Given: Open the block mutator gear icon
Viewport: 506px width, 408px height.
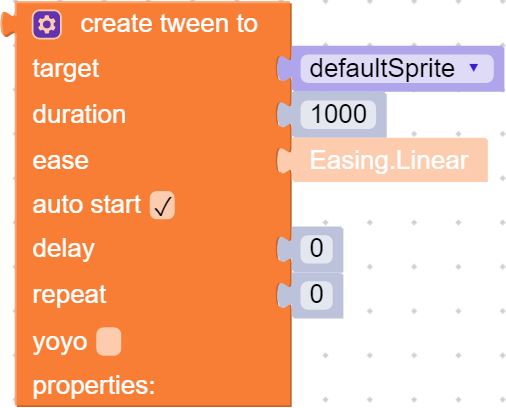Looking at the screenshot, I should coord(47,24).
